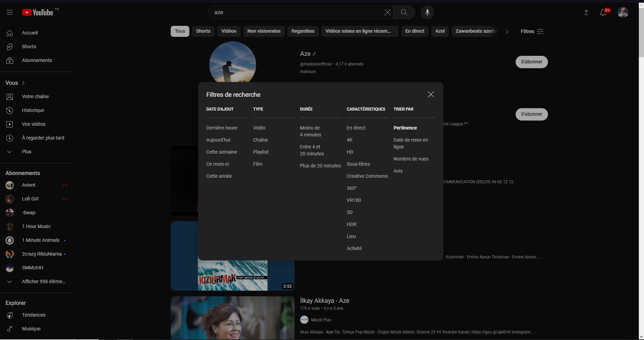The height and width of the screenshot is (340, 644).
Task: Open the Aze channel avatar
Action: click(233, 62)
